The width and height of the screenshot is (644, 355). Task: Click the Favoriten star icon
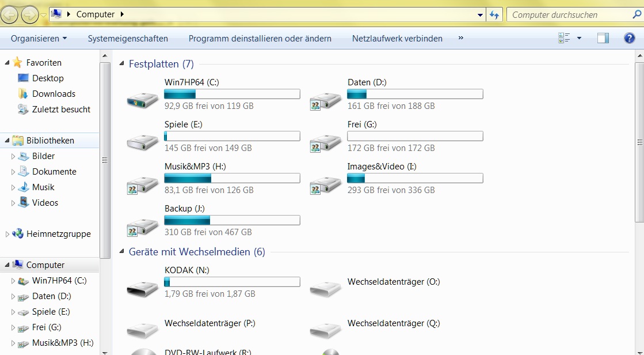[x=17, y=62]
